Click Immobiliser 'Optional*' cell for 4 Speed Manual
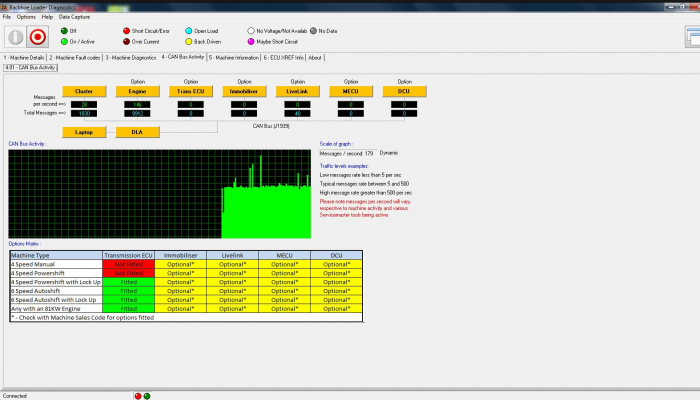The image size is (700, 400). 181,264
